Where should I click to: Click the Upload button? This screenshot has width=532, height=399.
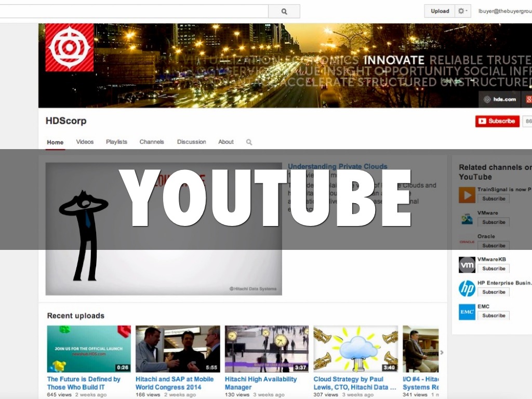tap(440, 11)
